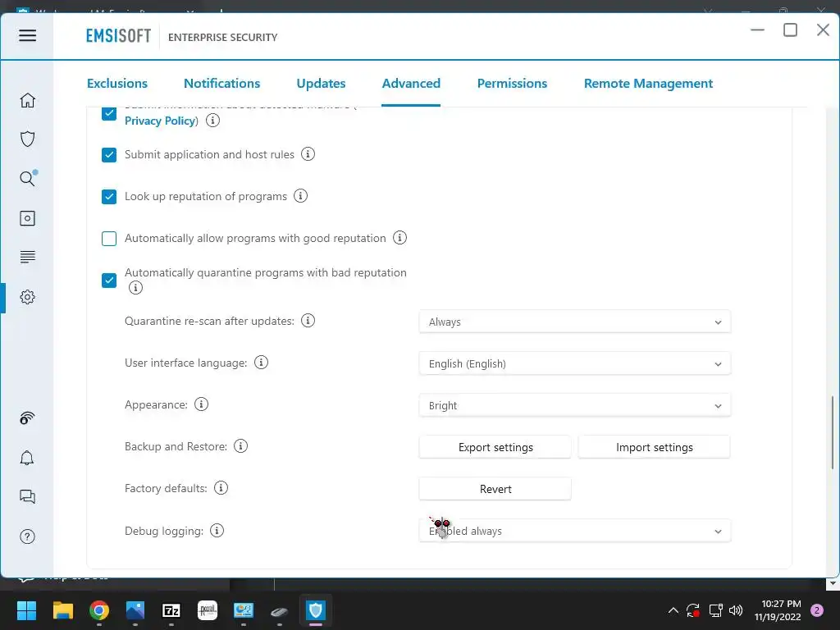Open the hamburger menu

(x=27, y=35)
